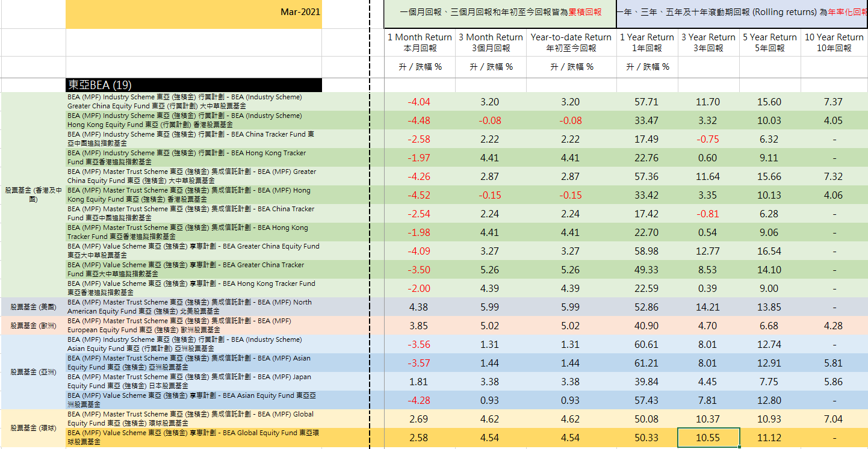Select the 4.38 one-month return cell
868x449 pixels.
pos(420,307)
